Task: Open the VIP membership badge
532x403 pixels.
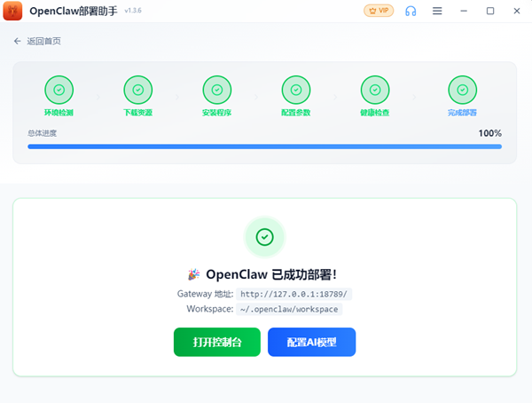Action: tap(379, 11)
